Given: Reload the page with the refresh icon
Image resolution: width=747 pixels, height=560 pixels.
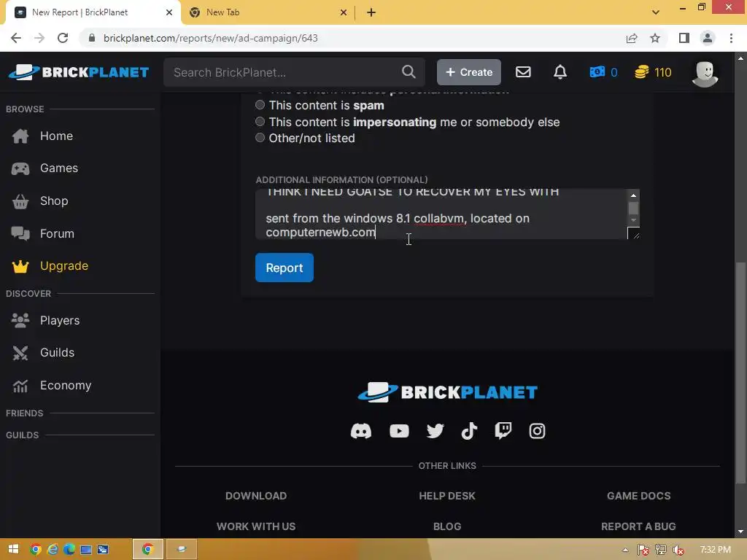Looking at the screenshot, I should click(x=63, y=38).
